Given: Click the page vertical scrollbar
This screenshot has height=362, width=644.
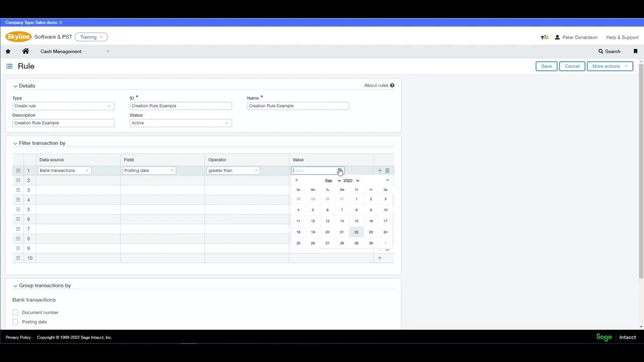Looking at the screenshot, I should 641,171.
